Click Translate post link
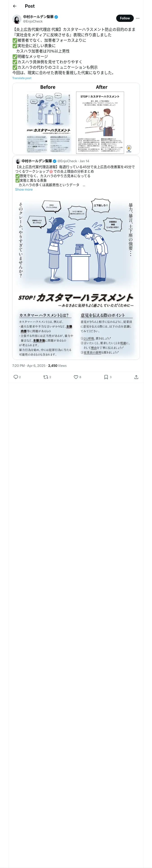The width and height of the screenshot is (152, 868). [22, 78]
